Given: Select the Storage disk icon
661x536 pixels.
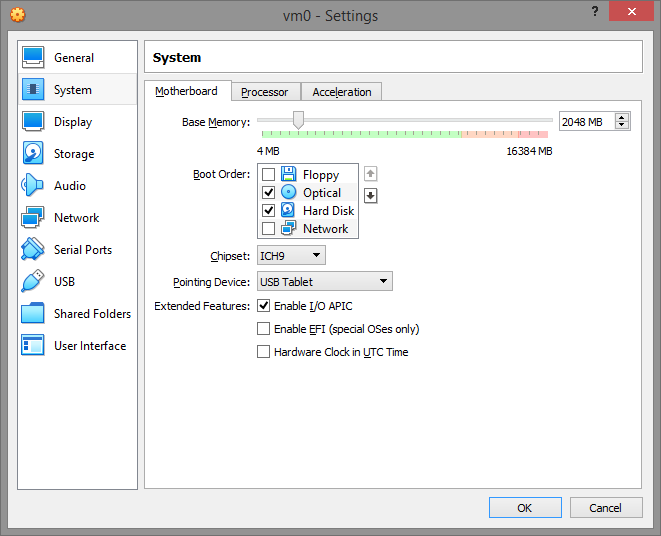Looking at the screenshot, I should [33, 154].
